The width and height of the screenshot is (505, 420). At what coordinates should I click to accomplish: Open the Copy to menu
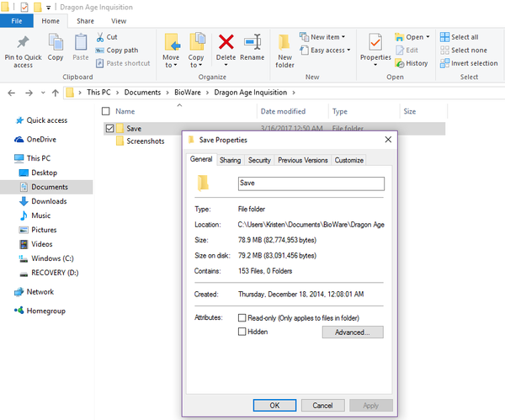196,51
